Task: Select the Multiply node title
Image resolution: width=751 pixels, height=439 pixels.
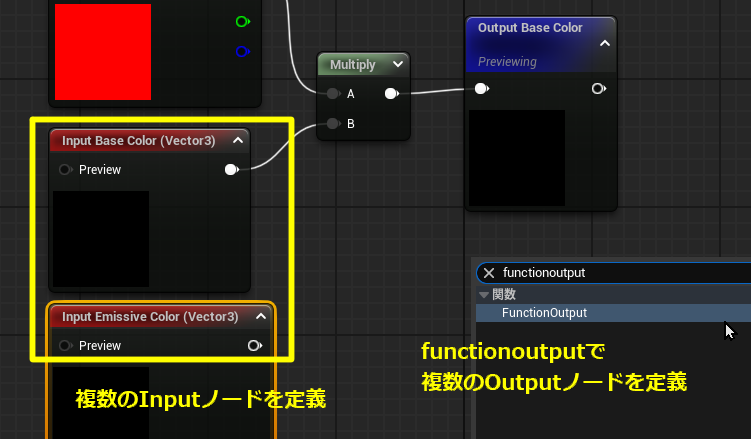Action: pyautogui.click(x=353, y=65)
